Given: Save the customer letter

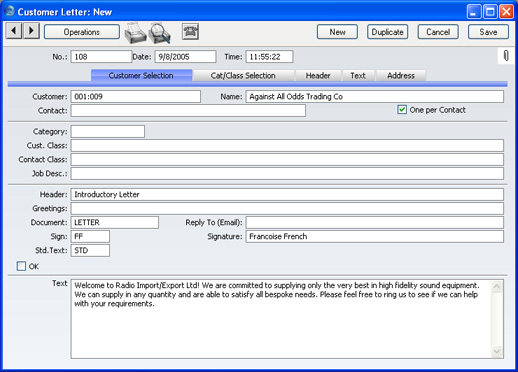Looking at the screenshot, I should coord(488,32).
